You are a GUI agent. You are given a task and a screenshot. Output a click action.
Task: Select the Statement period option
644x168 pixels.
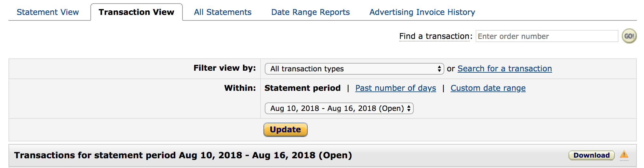[302, 88]
